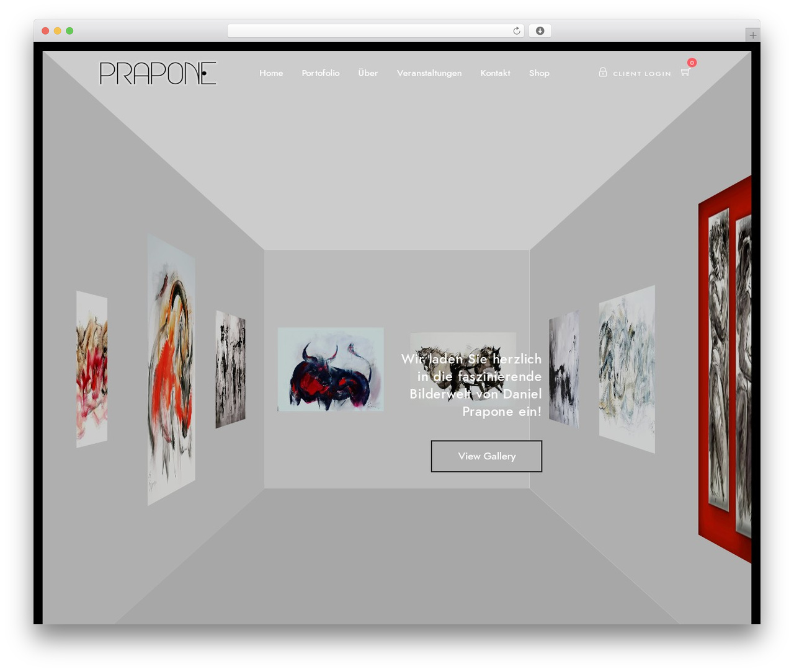Click the browser download icon button
This screenshot has height=672, width=794.
[540, 31]
